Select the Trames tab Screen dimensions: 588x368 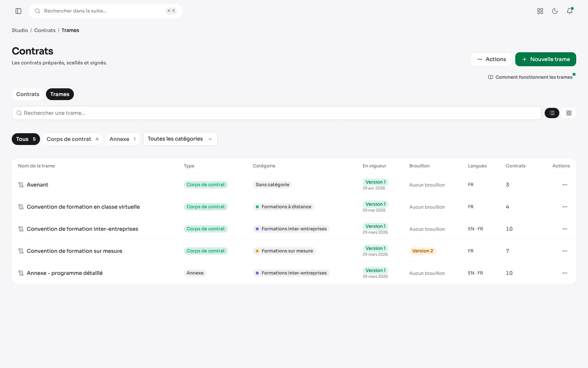[60, 94]
